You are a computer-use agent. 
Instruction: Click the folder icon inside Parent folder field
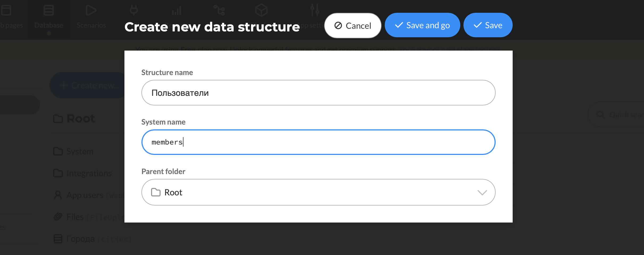(156, 192)
